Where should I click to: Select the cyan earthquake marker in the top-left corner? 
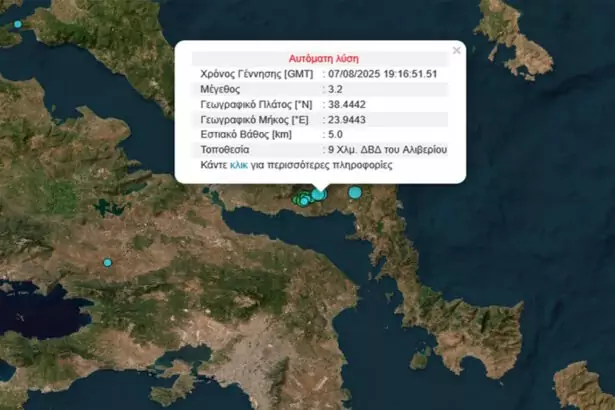pyautogui.click(x=17, y=24)
